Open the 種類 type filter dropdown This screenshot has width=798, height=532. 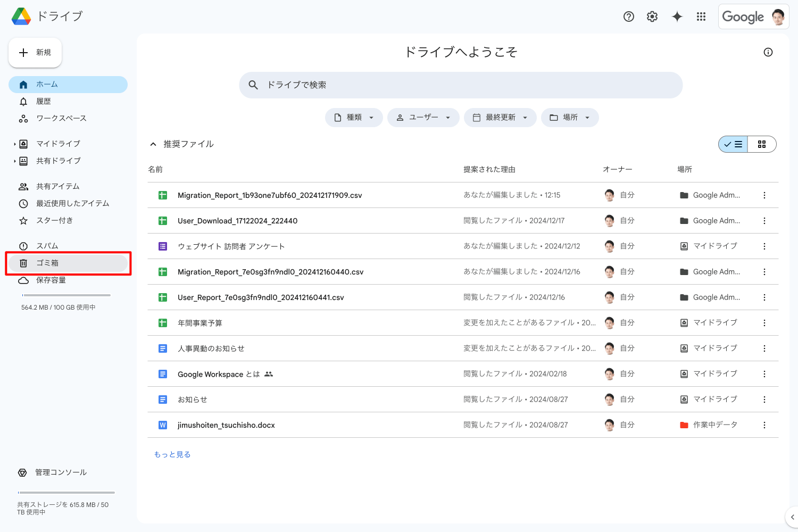tap(354, 118)
